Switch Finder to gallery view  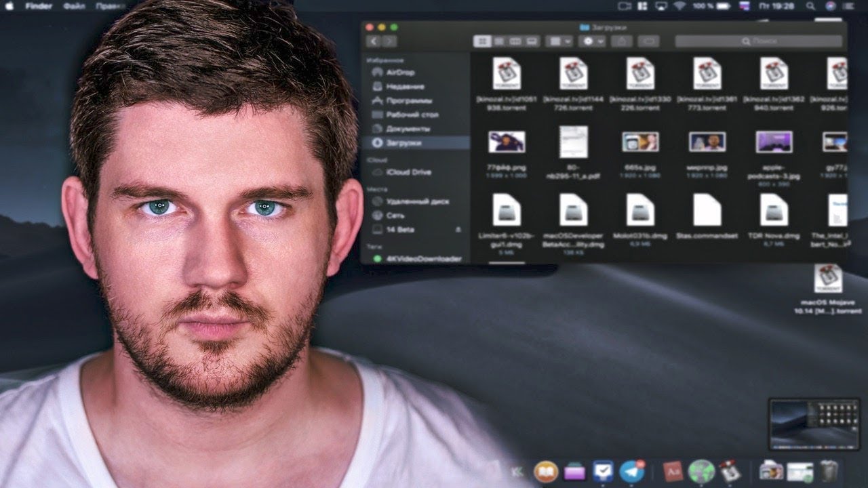(x=532, y=41)
